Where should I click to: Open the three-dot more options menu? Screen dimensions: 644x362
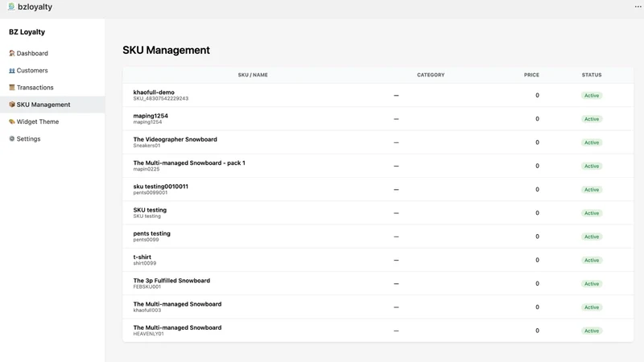[638, 6]
